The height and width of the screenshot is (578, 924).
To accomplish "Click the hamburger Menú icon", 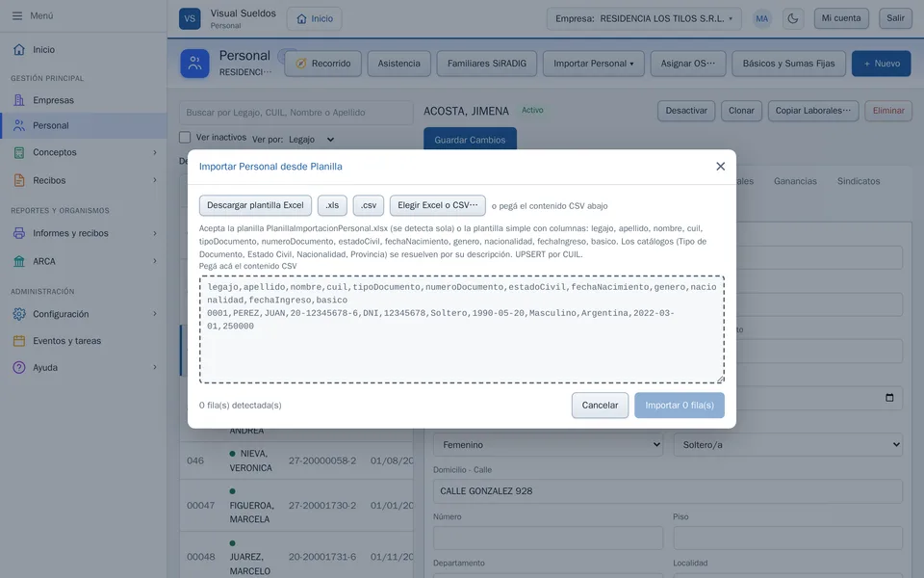I will [x=17, y=16].
